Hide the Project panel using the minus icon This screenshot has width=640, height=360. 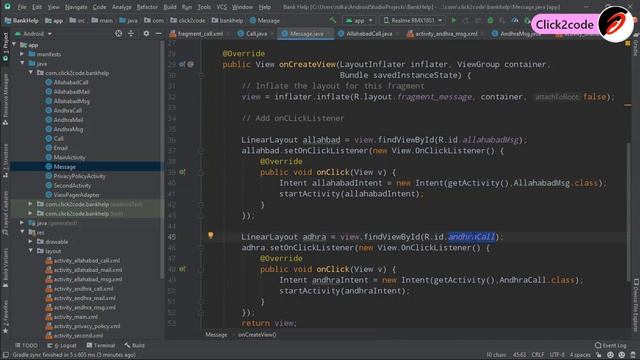point(158,33)
